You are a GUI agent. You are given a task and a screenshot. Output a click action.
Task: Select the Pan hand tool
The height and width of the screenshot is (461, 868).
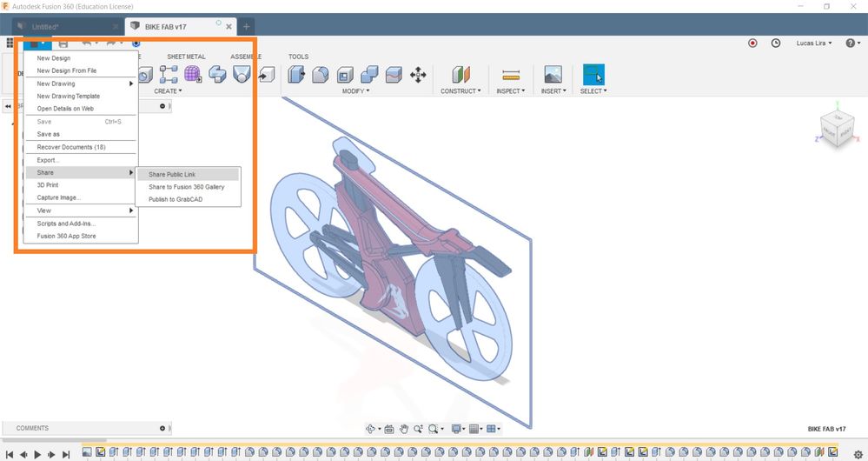pos(403,429)
